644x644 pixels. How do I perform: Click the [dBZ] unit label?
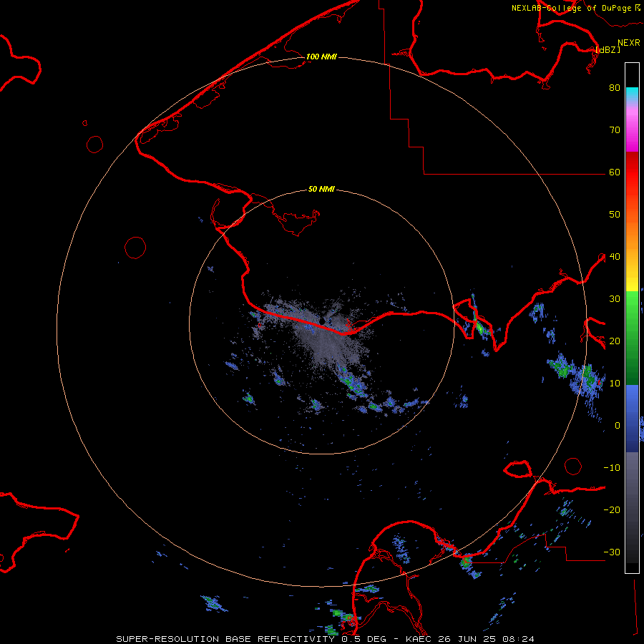(608, 49)
